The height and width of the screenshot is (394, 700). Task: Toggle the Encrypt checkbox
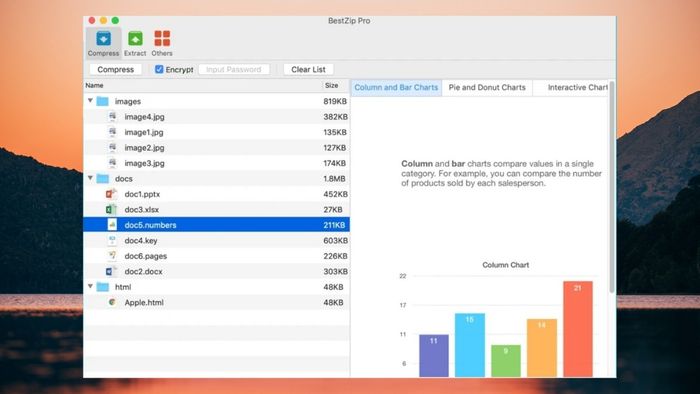point(159,69)
